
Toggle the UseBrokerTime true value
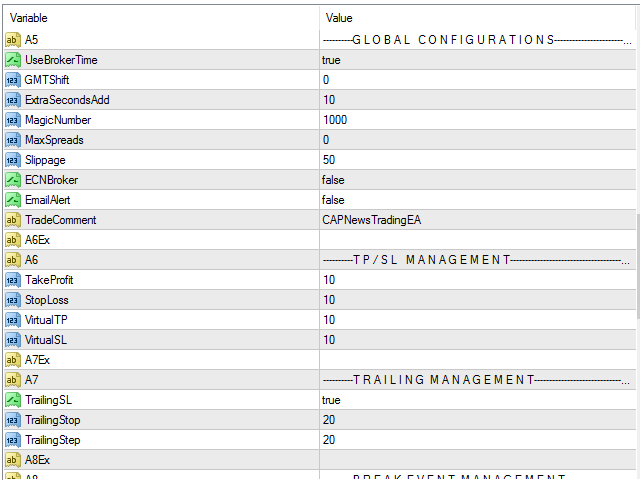[x=331, y=60]
